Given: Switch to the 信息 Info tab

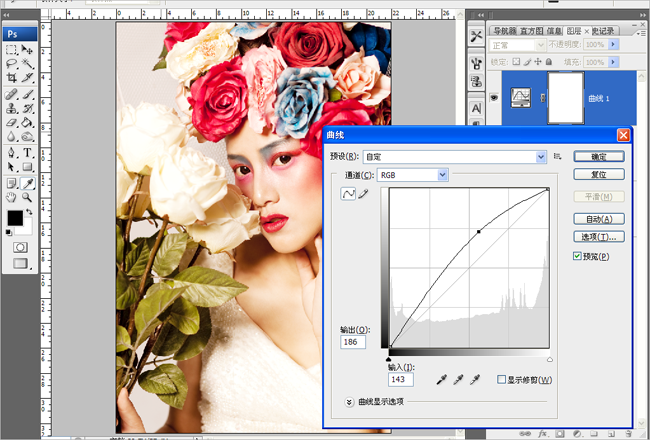Looking at the screenshot, I should tap(554, 31).
